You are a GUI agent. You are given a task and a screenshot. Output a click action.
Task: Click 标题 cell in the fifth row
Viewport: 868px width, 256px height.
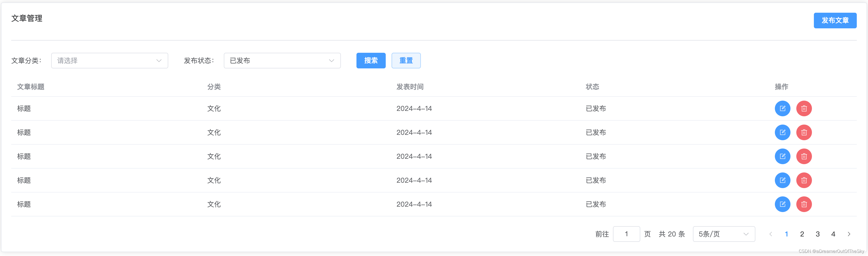click(24, 204)
